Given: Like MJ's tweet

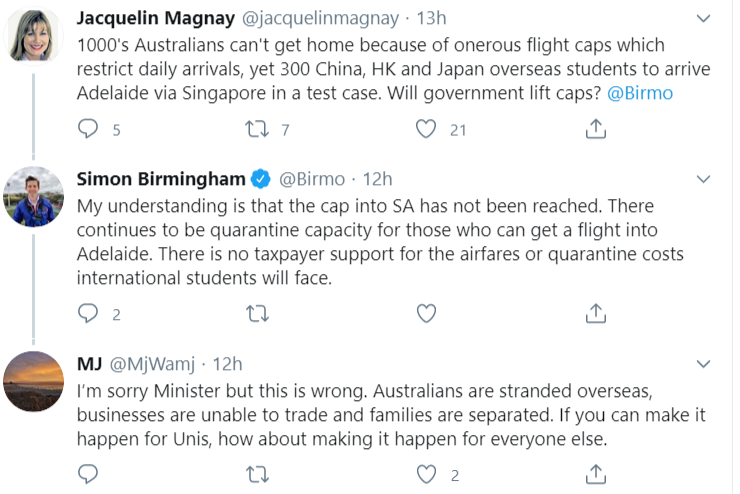Looking at the screenshot, I should (426, 475).
